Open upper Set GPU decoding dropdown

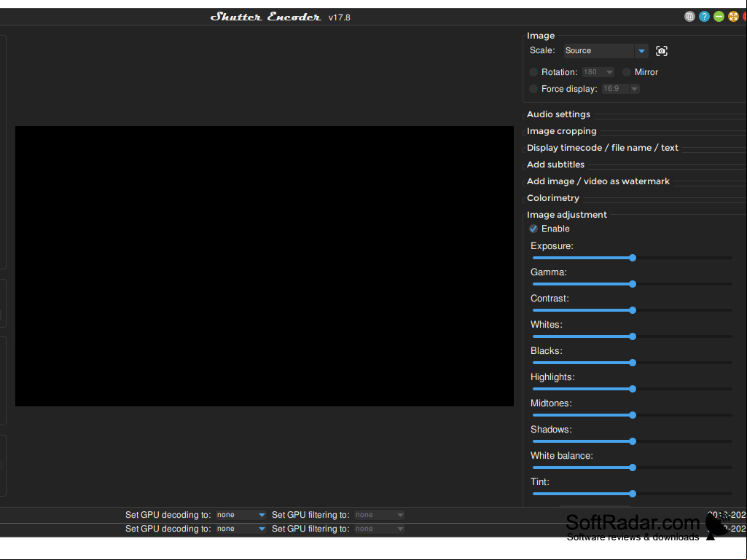pyautogui.click(x=240, y=515)
